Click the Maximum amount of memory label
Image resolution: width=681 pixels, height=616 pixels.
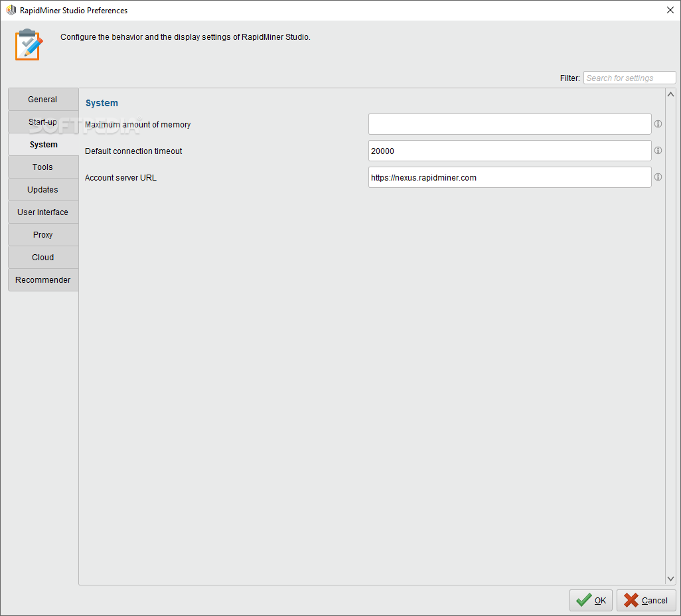137,125
